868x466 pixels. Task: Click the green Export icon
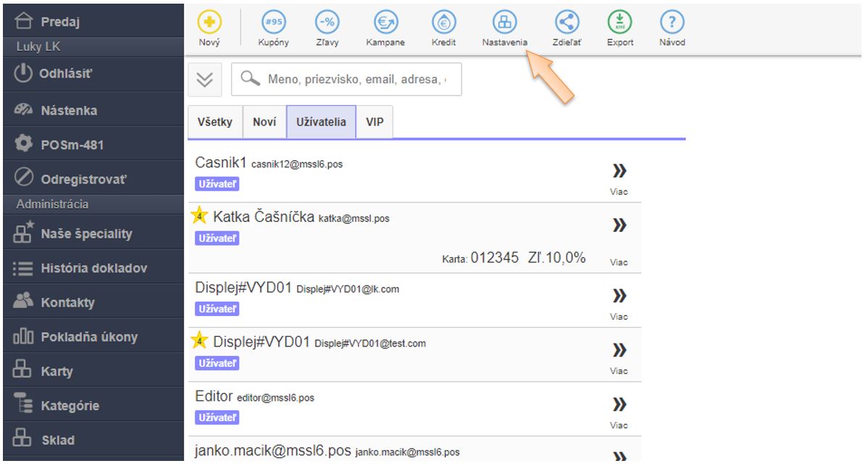[620, 22]
